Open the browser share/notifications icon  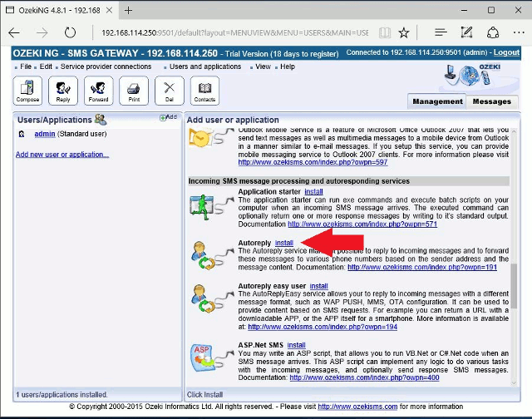pyautogui.click(x=493, y=32)
